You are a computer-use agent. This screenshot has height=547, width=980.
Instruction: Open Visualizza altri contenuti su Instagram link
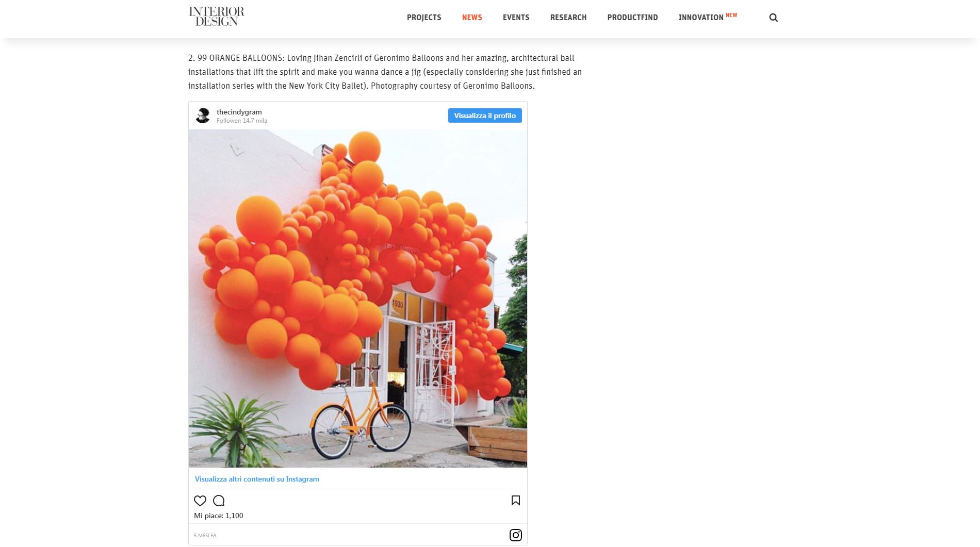[x=257, y=479]
